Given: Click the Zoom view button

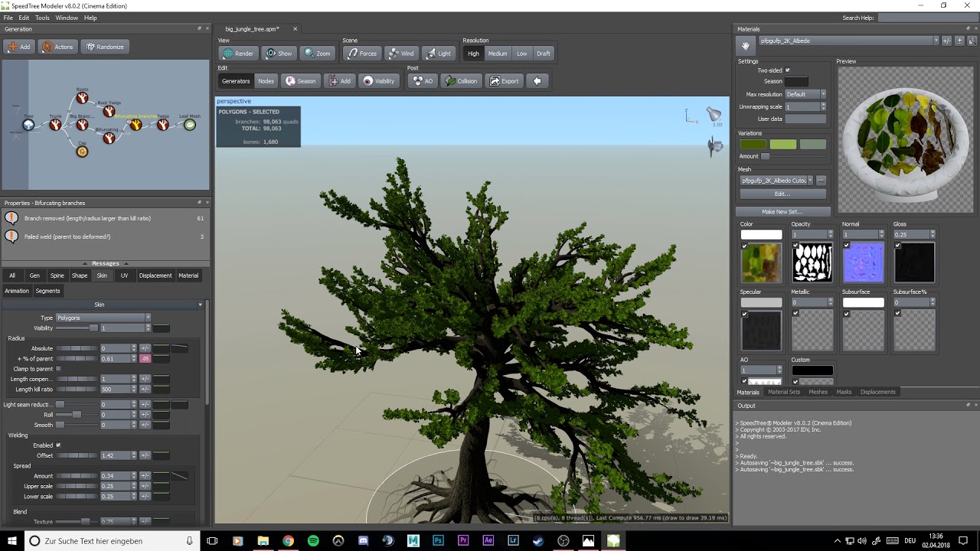Looking at the screenshot, I should pos(317,54).
